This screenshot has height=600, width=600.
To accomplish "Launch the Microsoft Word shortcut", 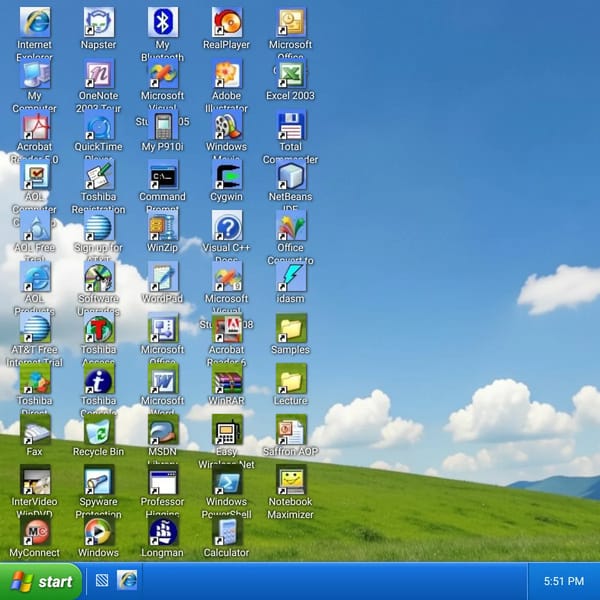I will coord(163,379).
